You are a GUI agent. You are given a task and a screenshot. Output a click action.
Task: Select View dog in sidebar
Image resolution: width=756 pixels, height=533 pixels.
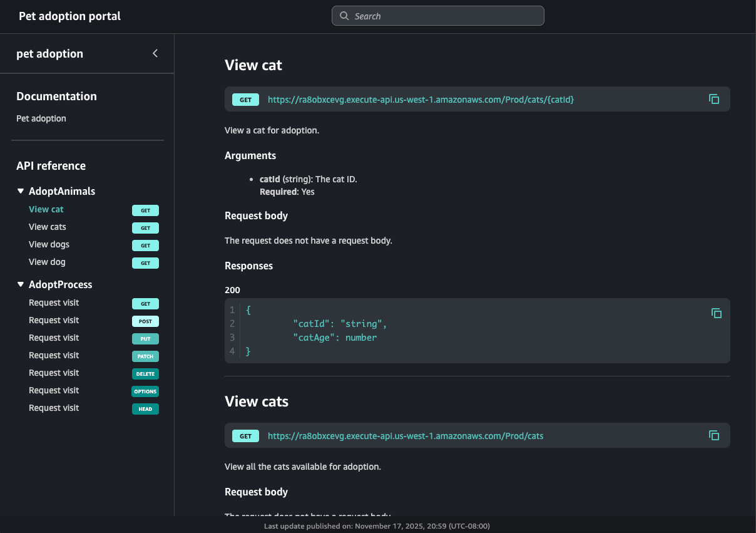[47, 262]
